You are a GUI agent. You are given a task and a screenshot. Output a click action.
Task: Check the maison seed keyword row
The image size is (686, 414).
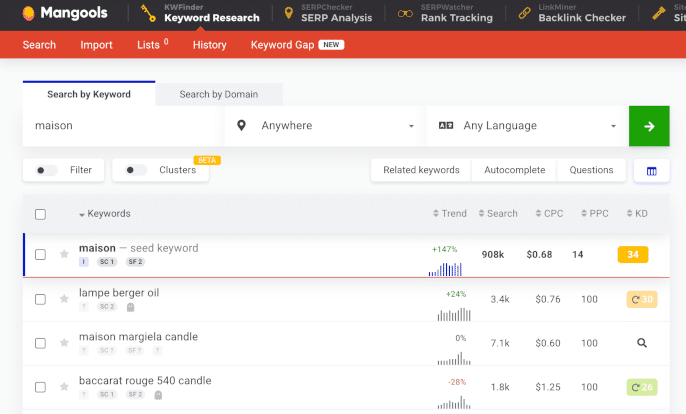pyautogui.click(x=40, y=254)
